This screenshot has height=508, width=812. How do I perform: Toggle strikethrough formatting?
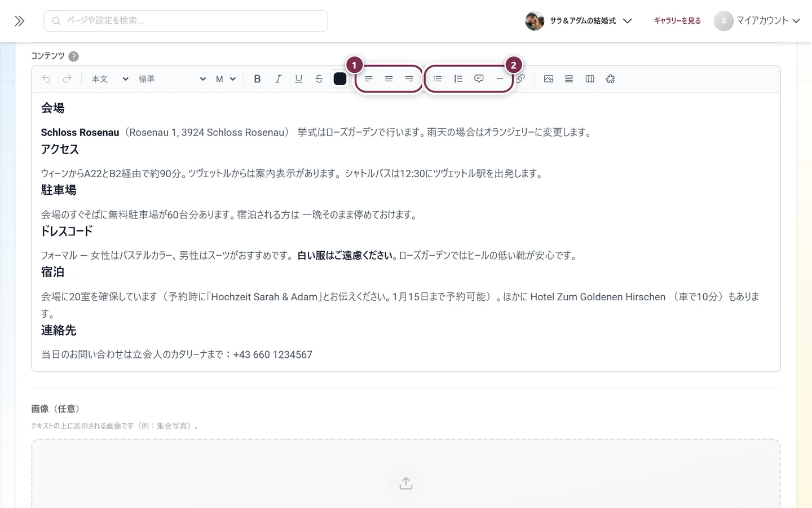[319, 79]
